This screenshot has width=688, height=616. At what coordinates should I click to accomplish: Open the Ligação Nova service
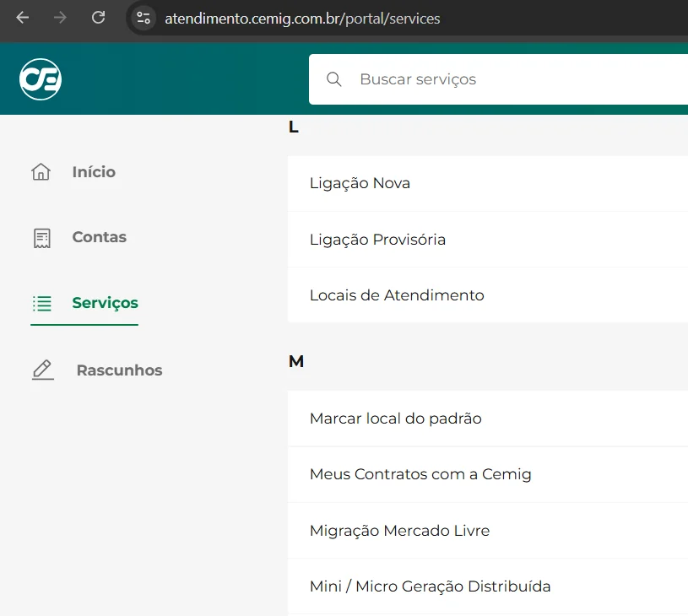[487, 183]
